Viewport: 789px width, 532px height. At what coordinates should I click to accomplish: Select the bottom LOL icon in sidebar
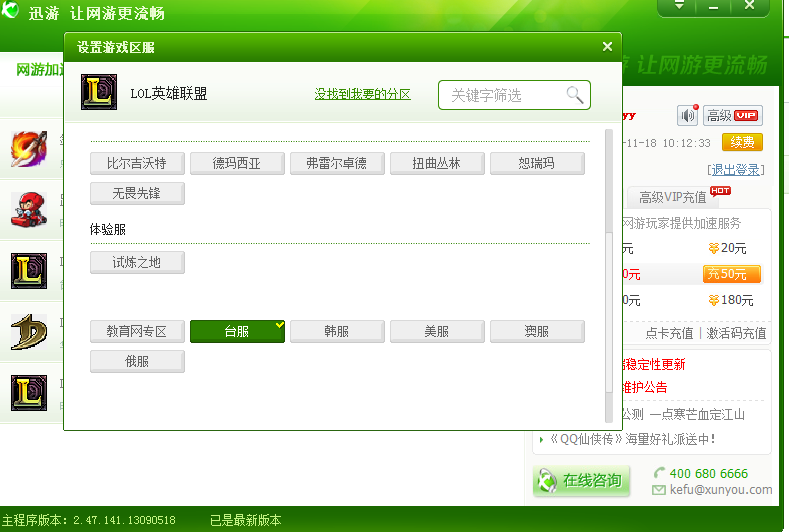pyautogui.click(x=29, y=393)
